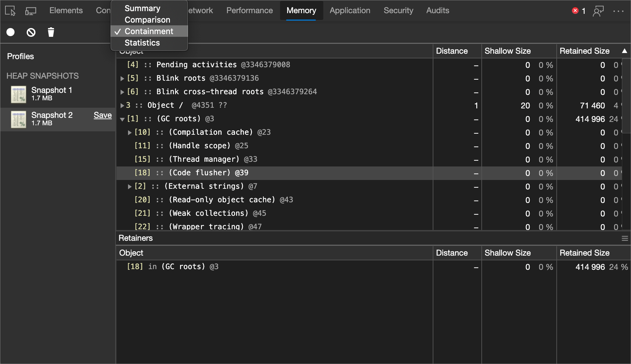
Task: Open the Security tab
Action: tap(398, 10)
